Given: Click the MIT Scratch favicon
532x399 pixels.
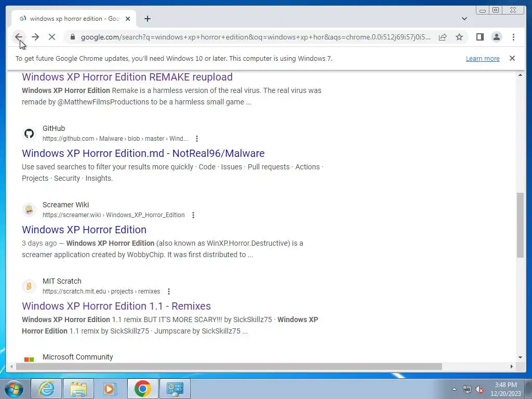Looking at the screenshot, I should click(x=29, y=286).
